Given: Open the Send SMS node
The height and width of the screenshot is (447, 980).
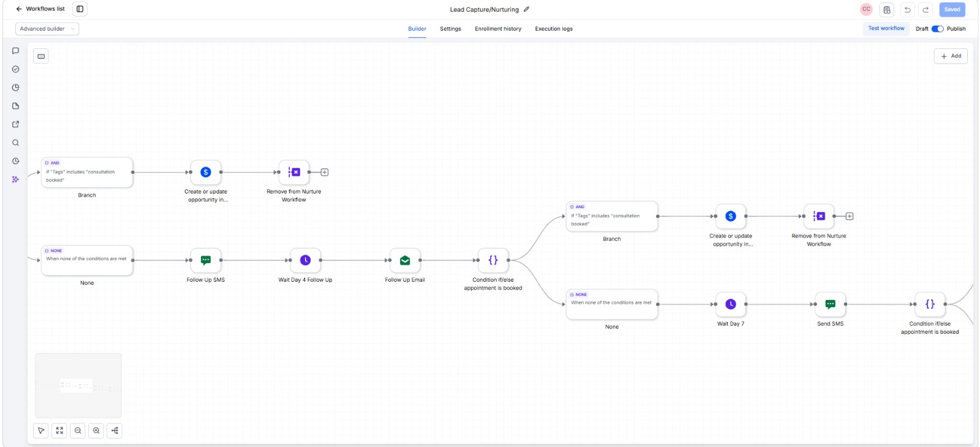Looking at the screenshot, I should [x=831, y=304].
